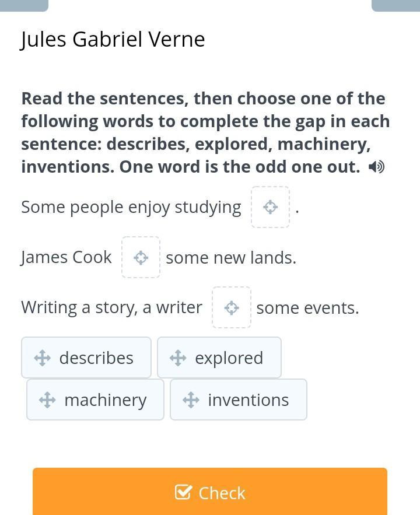Click the move handle on 'describes' tile
Image resolution: width=420 pixels, height=515 pixels.
43,358
